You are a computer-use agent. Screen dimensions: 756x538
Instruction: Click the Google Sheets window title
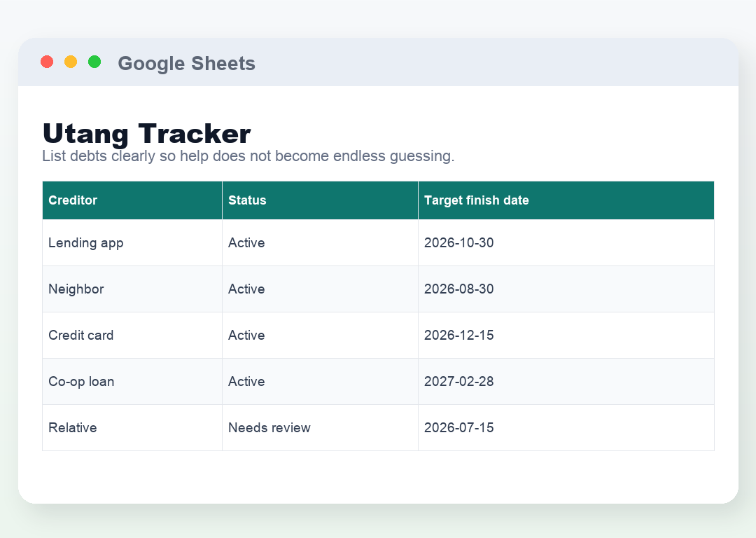[187, 63]
